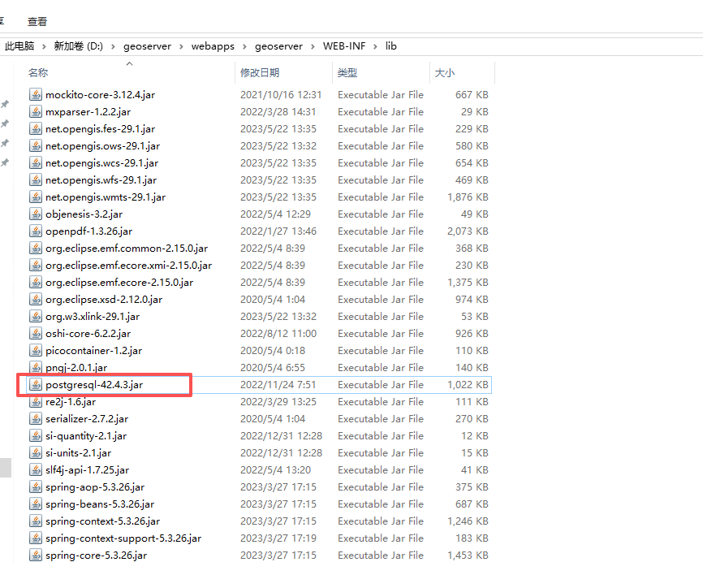Expand chevron after webapps breadcrumb
The image size is (703, 588).
(244, 46)
